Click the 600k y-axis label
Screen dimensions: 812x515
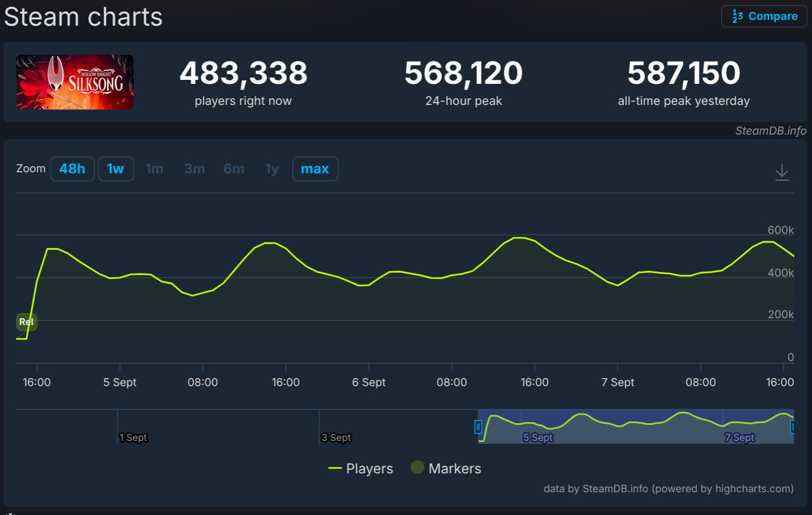click(x=781, y=230)
